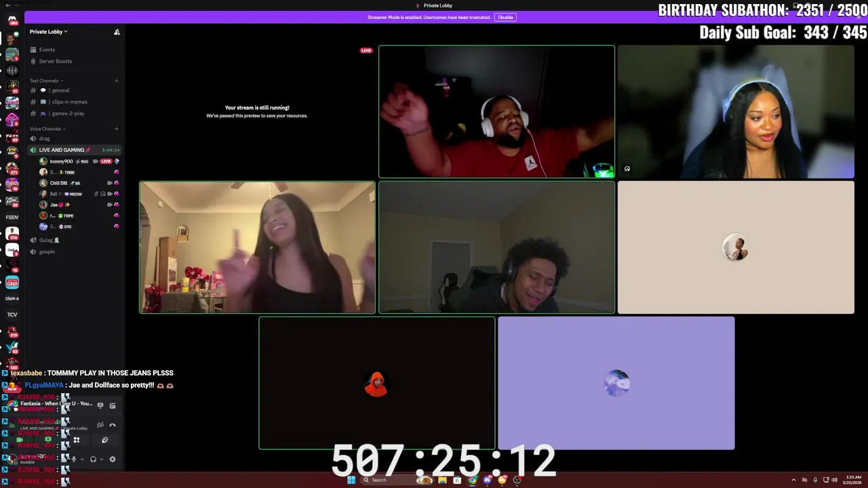Select the woman in black top video tile
868x488 pixels.
click(x=257, y=247)
